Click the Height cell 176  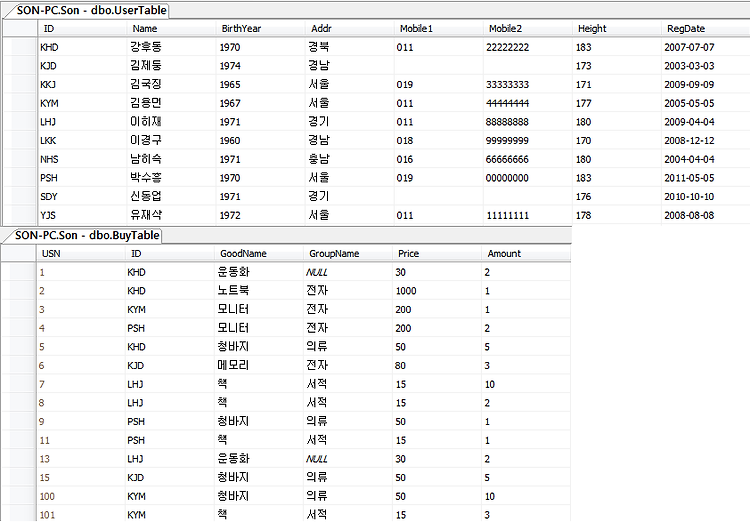617,196
